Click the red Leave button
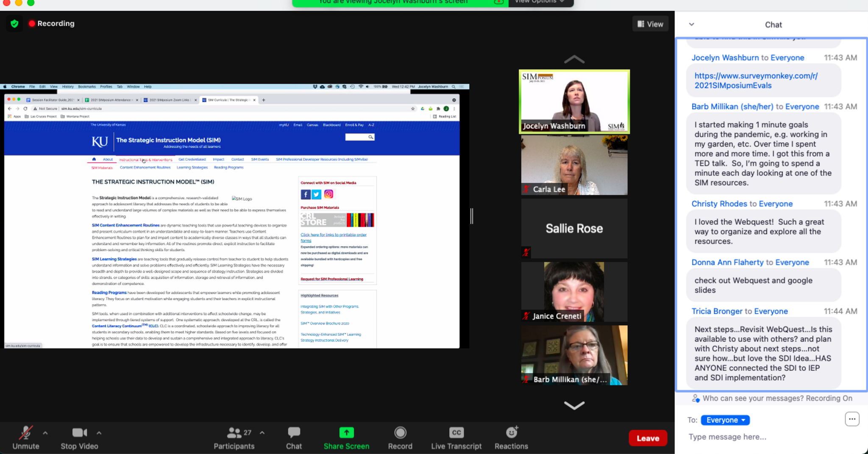The height and width of the screenshot is (454, 868). [x=648, y=438]
